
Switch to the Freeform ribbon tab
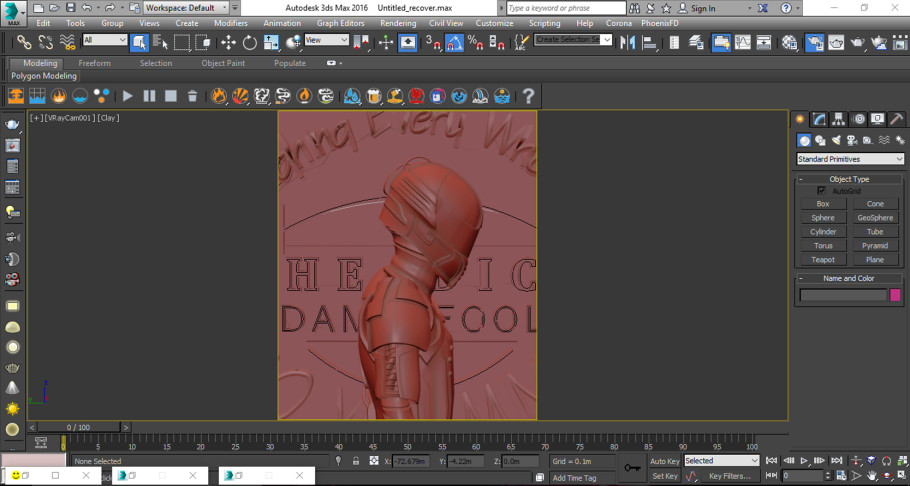pos(95,63)
